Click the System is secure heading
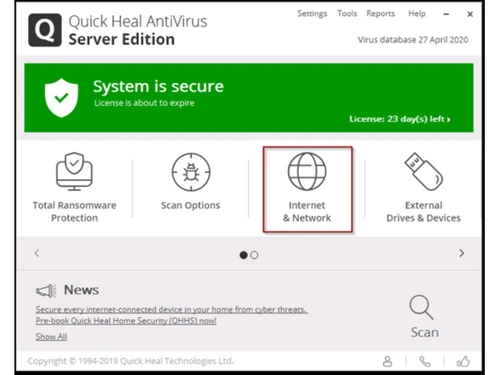 [x=158, y=86]
